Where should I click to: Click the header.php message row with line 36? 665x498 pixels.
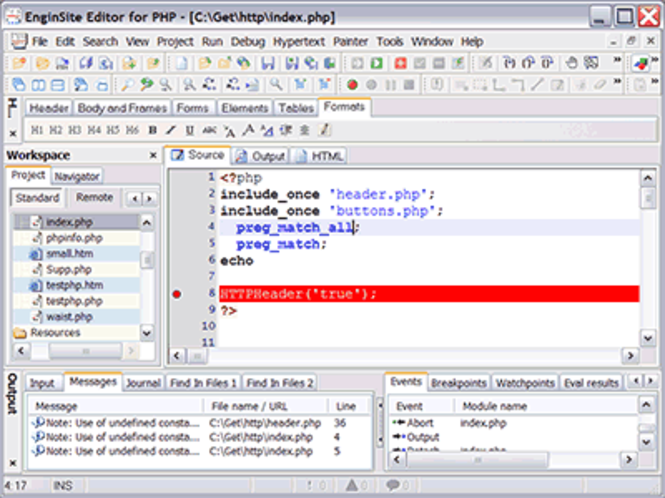click(199, 423)
